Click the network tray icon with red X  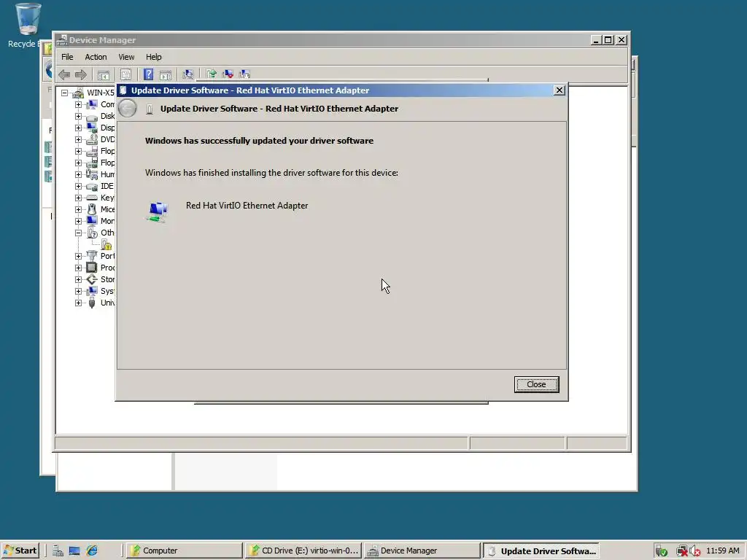[x=682, y=551]
